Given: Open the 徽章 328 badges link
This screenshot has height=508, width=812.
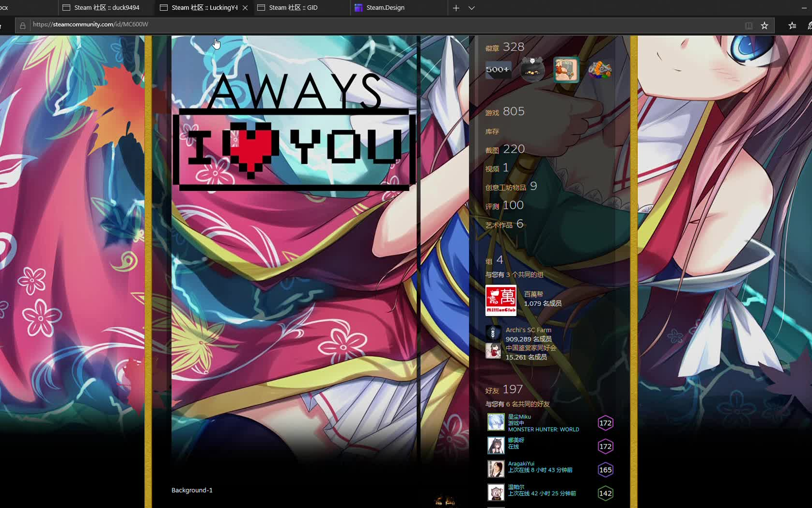Looking at the screenshot, I should 505,47.
